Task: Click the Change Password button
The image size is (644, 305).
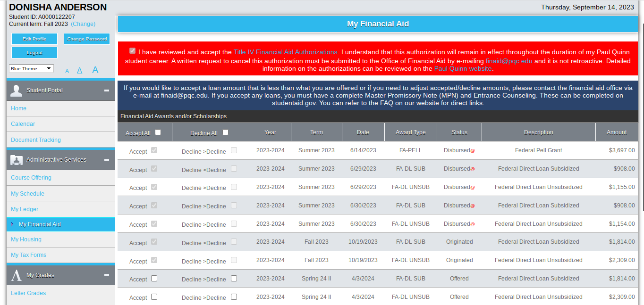Action: click(87, 39)
